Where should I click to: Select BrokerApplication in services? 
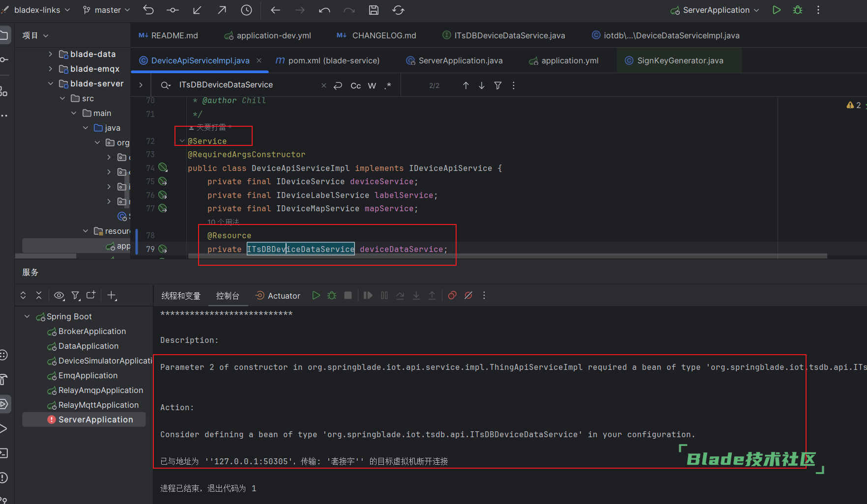pyautogui.click(x=92, y=331)
